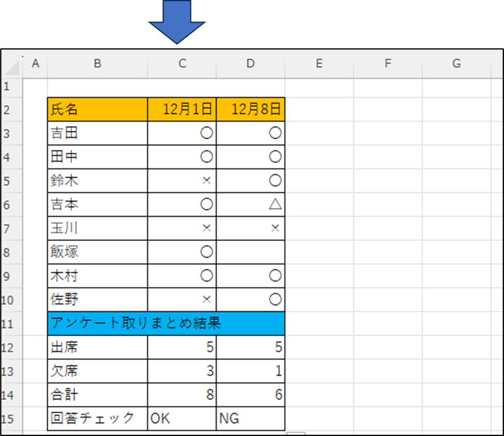Viewport: 504px width, 436px height.
Task: Select row 5 header
Action: click(12, 181)
